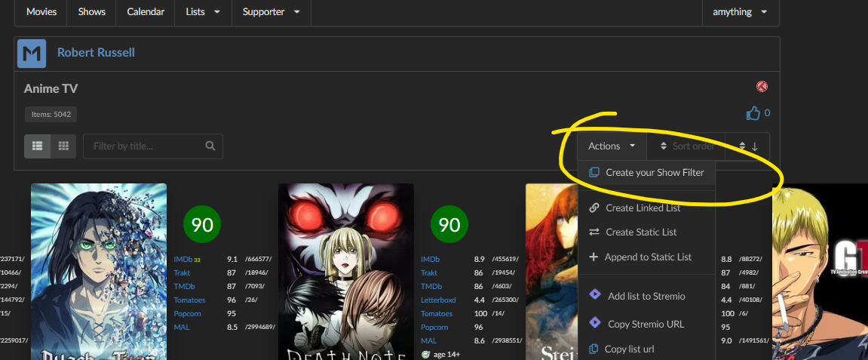The height and width of the screenshot is (360, 868).
Task: Open the GTO poster thumbnail
Action: click(x=820, y=272)
